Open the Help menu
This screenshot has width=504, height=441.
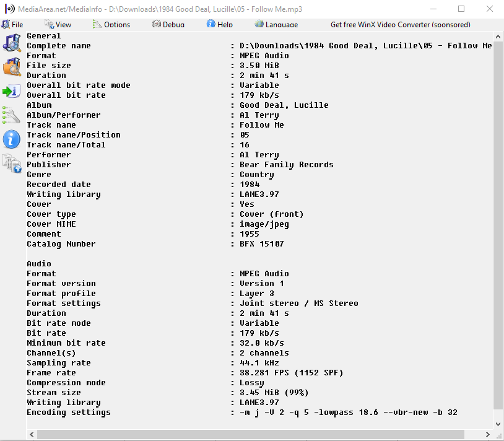220,24
